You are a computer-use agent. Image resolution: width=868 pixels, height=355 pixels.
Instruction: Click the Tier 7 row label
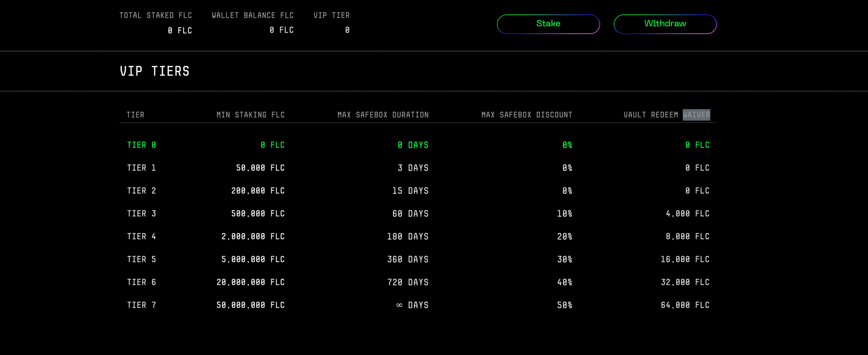coord(141,306)
